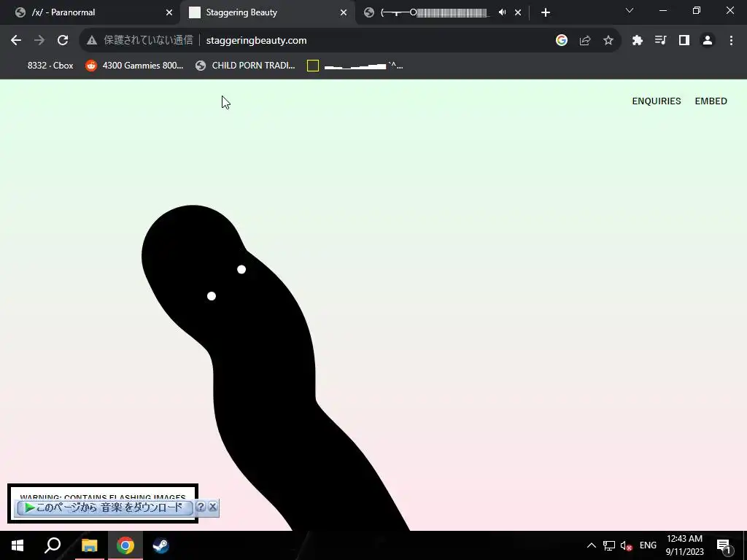Open the EMBED link
The height and width of the screenshot is (560, 747).
(x=711, y=101)
